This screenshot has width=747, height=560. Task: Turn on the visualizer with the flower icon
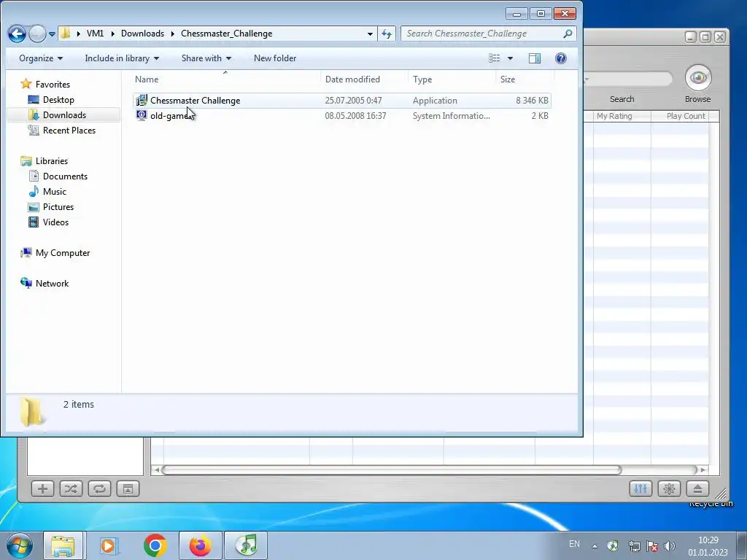click(669, 489)
